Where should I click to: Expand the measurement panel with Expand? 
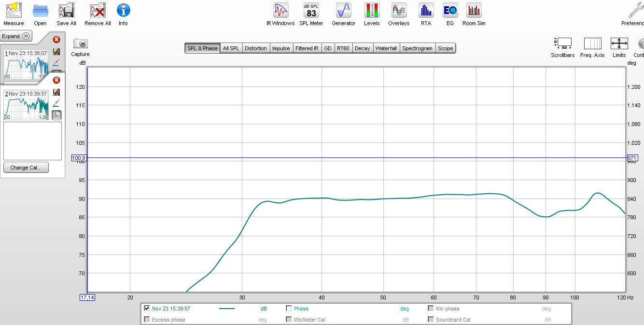pos(16,36)
